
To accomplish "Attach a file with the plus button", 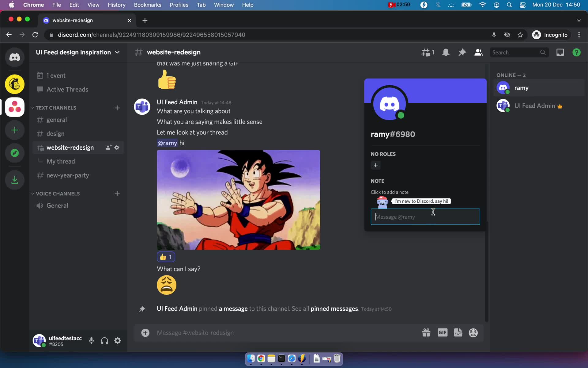I will pyautogui.click(x=145, y=333).
